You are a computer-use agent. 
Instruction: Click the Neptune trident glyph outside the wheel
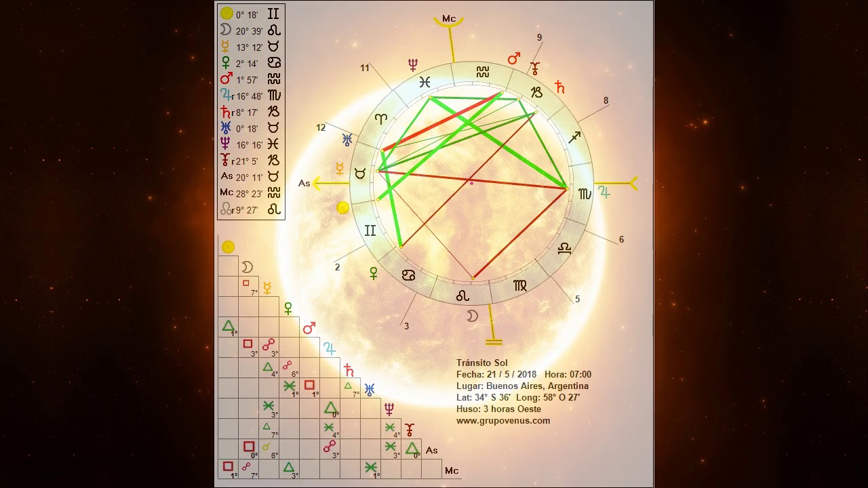click(x=413, y=65)
